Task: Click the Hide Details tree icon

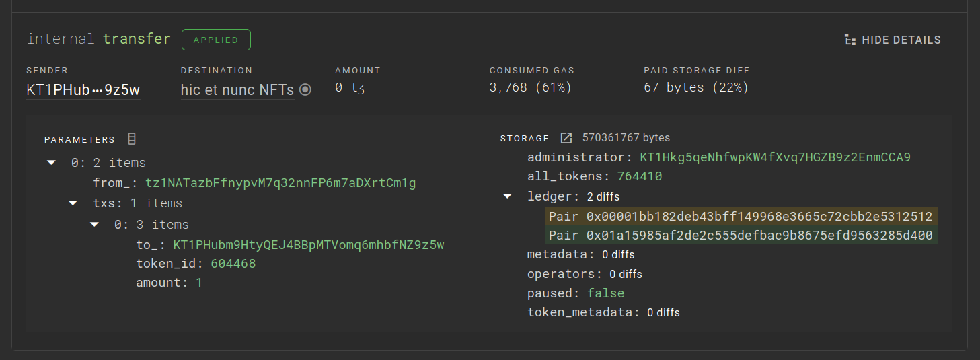Action: pyautogui.click(x=850, y=40)
